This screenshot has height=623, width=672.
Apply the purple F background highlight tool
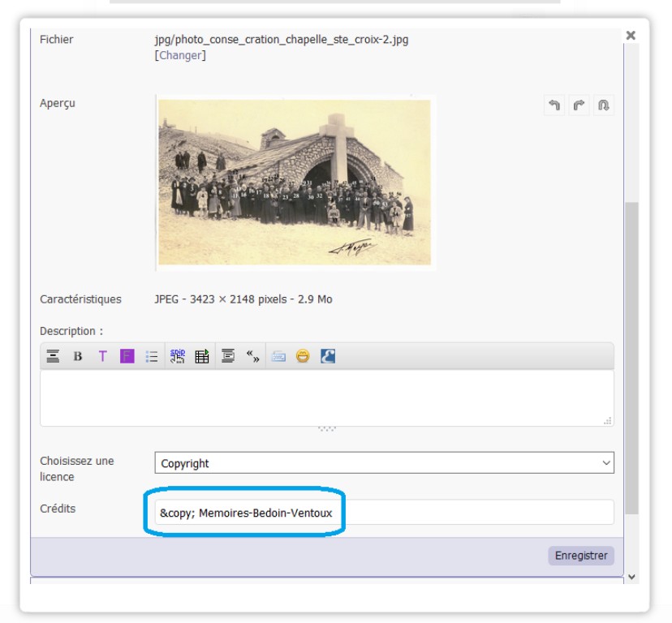pos(127,356)
